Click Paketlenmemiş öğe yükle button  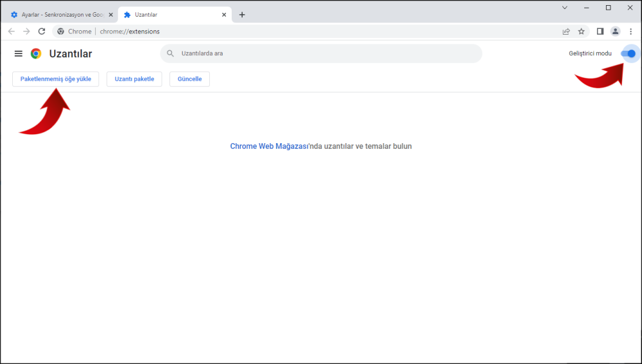[56, 79]
